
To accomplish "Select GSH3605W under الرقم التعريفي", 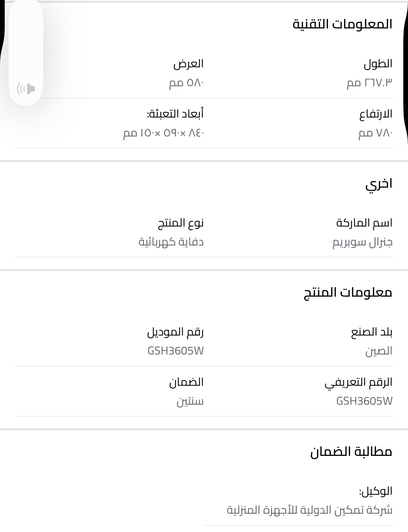I will point(364,401).
